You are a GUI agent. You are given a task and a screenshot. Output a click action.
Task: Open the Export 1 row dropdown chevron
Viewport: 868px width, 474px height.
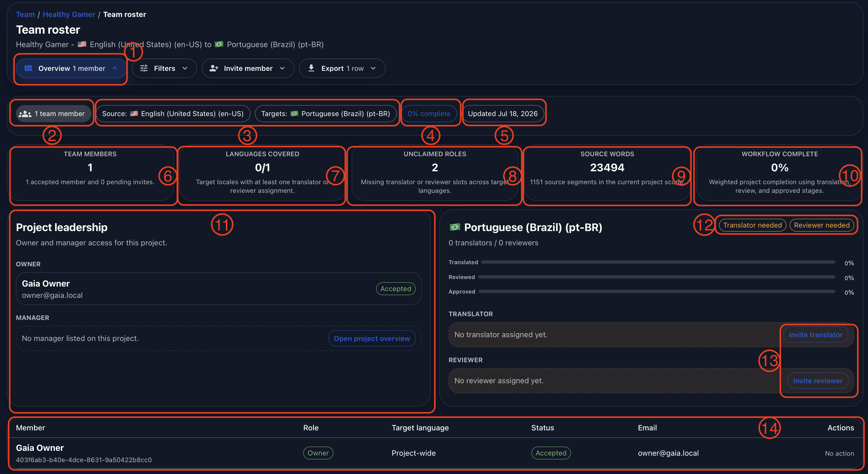[373, 68]
